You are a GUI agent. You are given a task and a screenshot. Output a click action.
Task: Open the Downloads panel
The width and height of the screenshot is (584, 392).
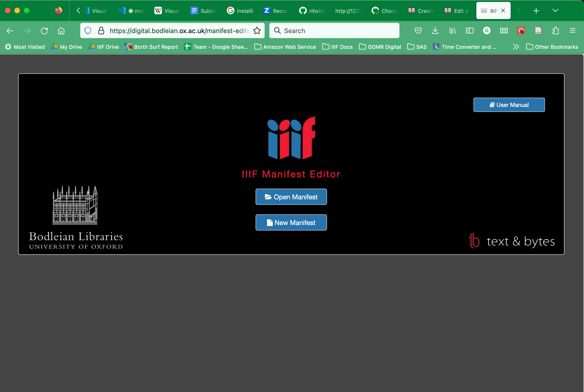tap(435, 31)
